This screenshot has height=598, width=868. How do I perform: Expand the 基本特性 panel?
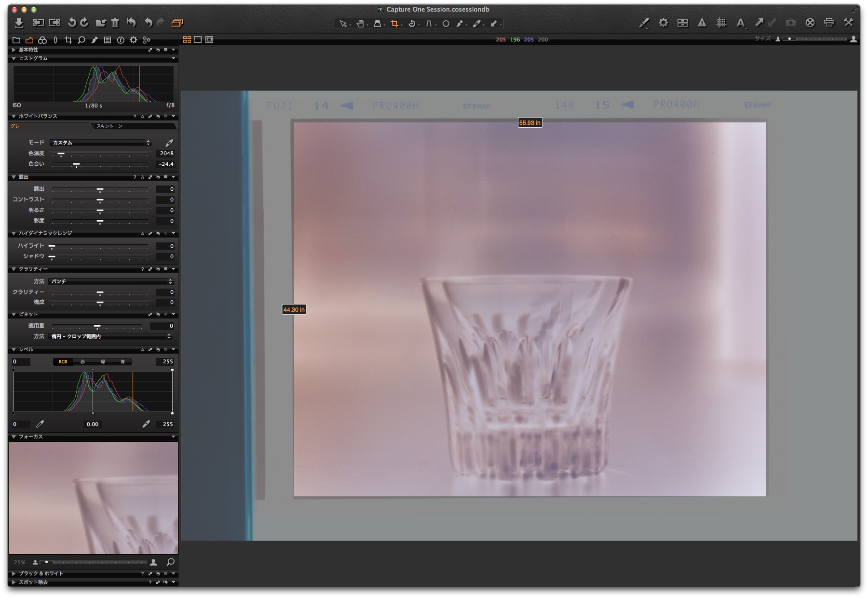[14, 50]
